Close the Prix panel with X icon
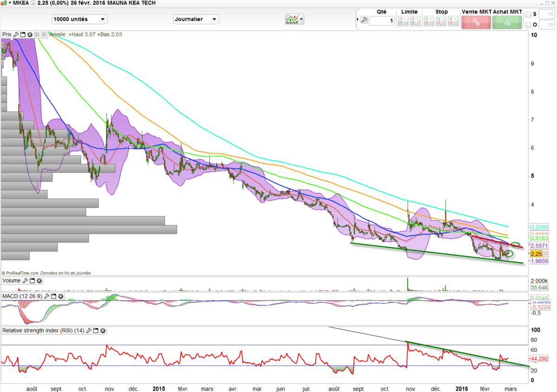This screenshot has width=557, height=392. 30,34
